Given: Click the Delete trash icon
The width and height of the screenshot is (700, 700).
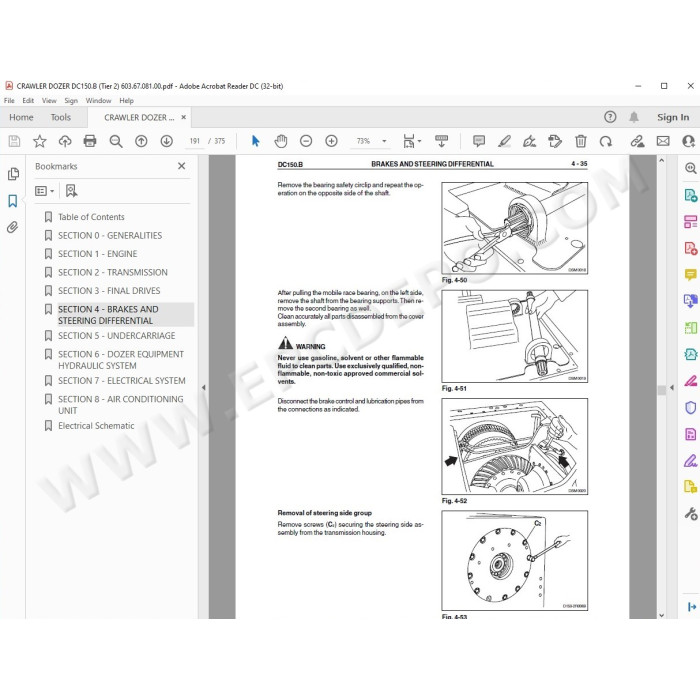Looking at the screenshot, I should (x=580, y=141).
